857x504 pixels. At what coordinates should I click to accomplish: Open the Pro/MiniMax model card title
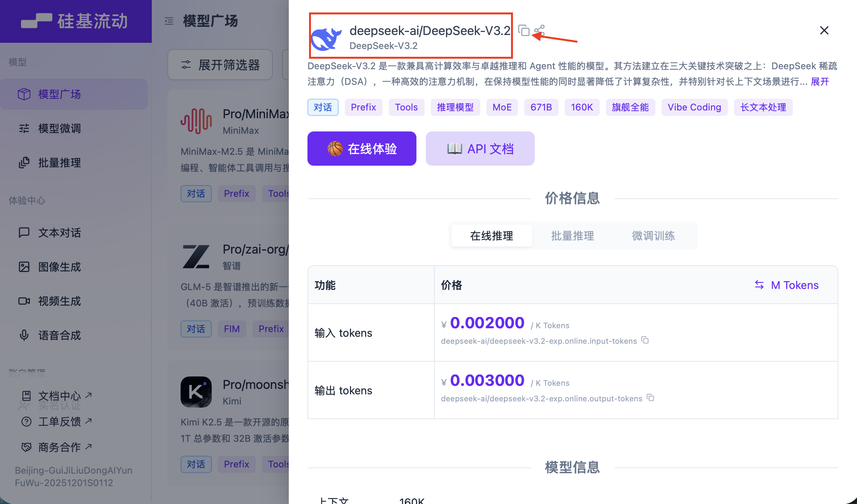point(256,114)
